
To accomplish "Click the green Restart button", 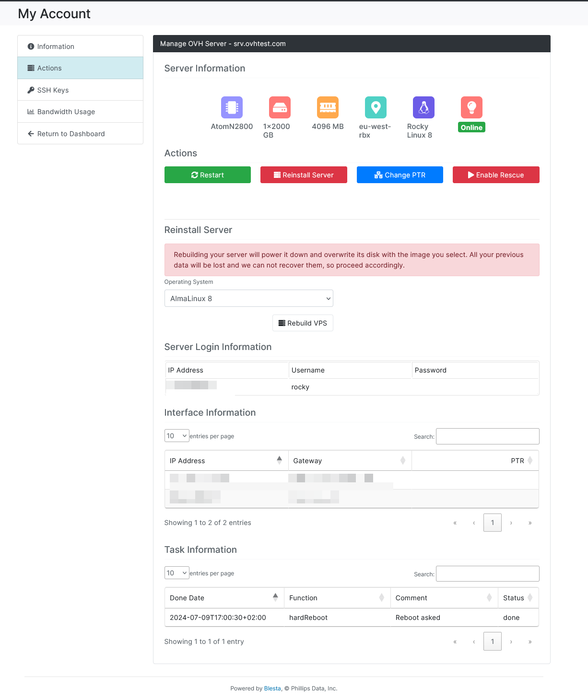I will pos(208,175).
